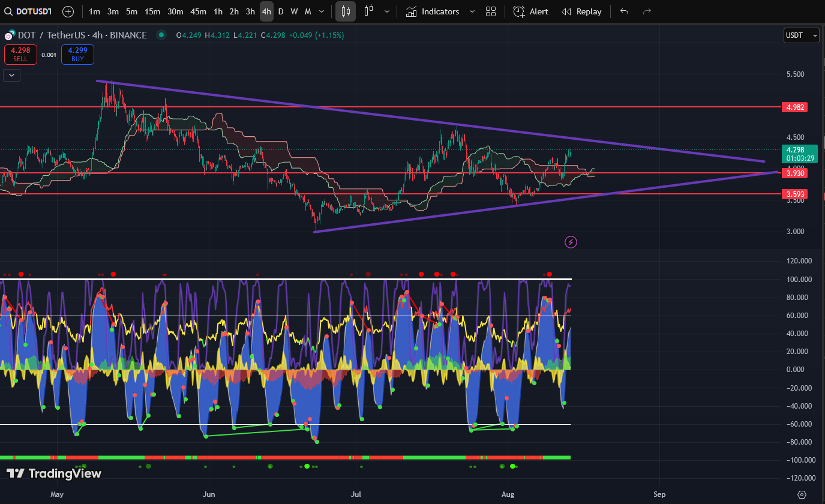The image size is (825, 504).
Task: Toggle the green market status dot
Action: [x=161, y=35]
